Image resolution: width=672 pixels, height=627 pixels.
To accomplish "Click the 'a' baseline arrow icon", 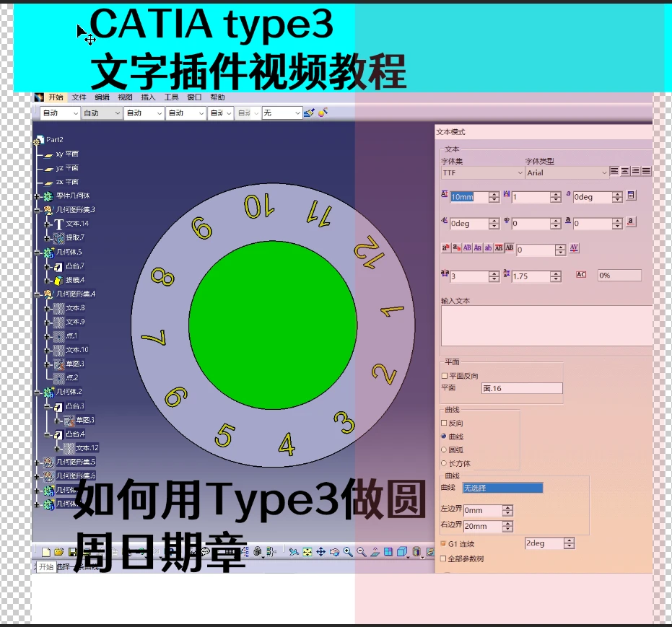I will click(630, 222).
